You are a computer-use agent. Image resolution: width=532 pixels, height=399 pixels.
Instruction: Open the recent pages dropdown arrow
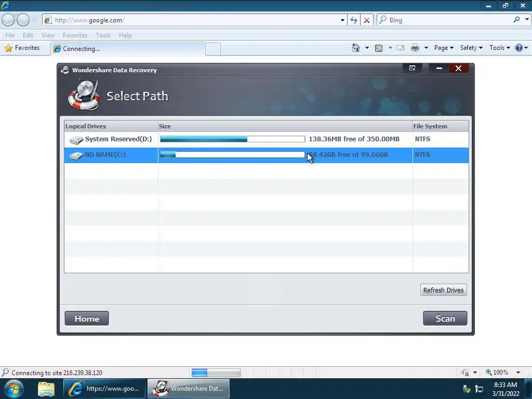tap(35, 20)
